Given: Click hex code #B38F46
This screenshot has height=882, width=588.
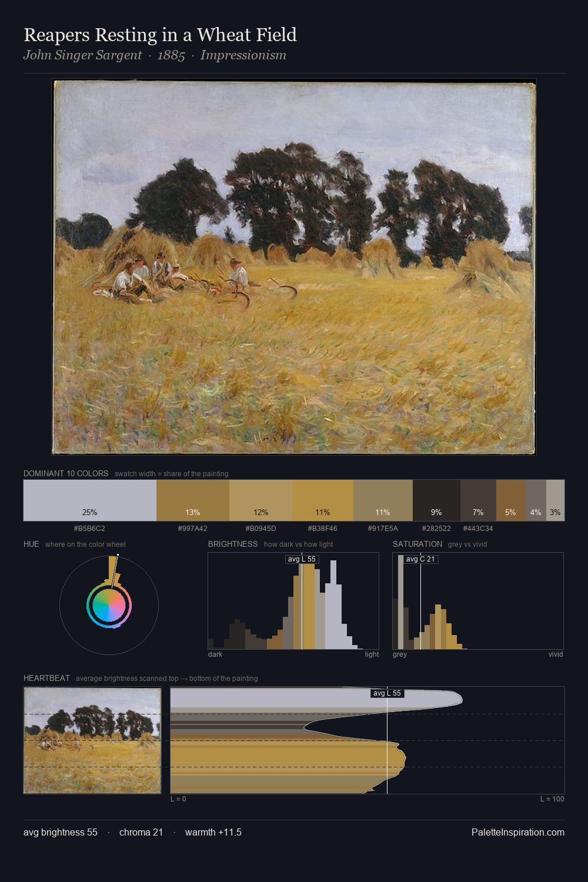Looking at the screenshot, I should click(322, 529).
